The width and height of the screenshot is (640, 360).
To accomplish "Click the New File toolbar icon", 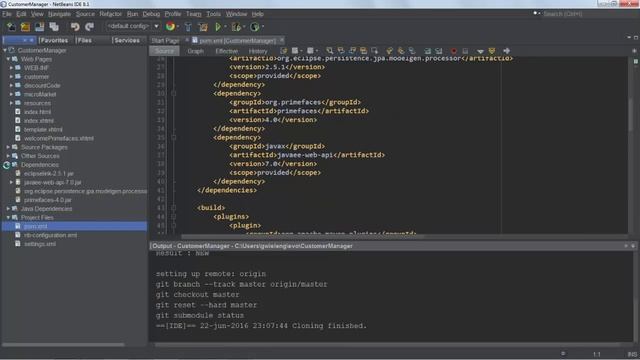I will (11, 27).
